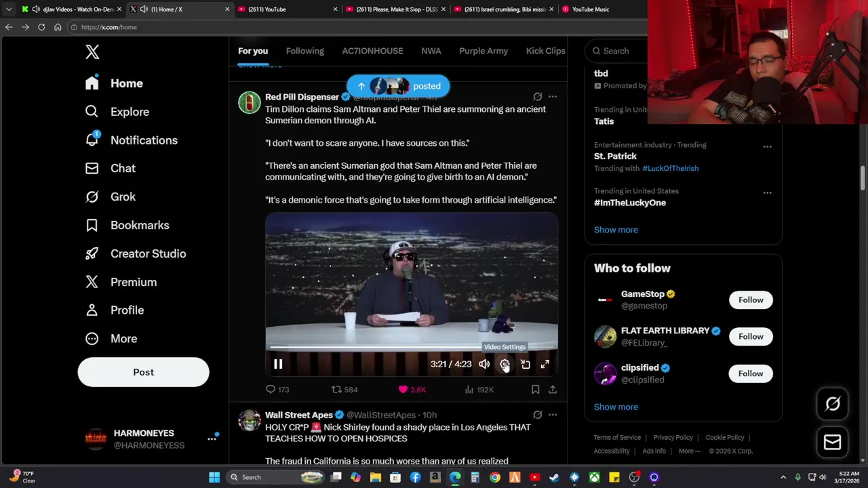The height and width of the screenshot is (488, 868).
Task: Click the new posts 'posted' pill
Action: [x=398, y=86]
